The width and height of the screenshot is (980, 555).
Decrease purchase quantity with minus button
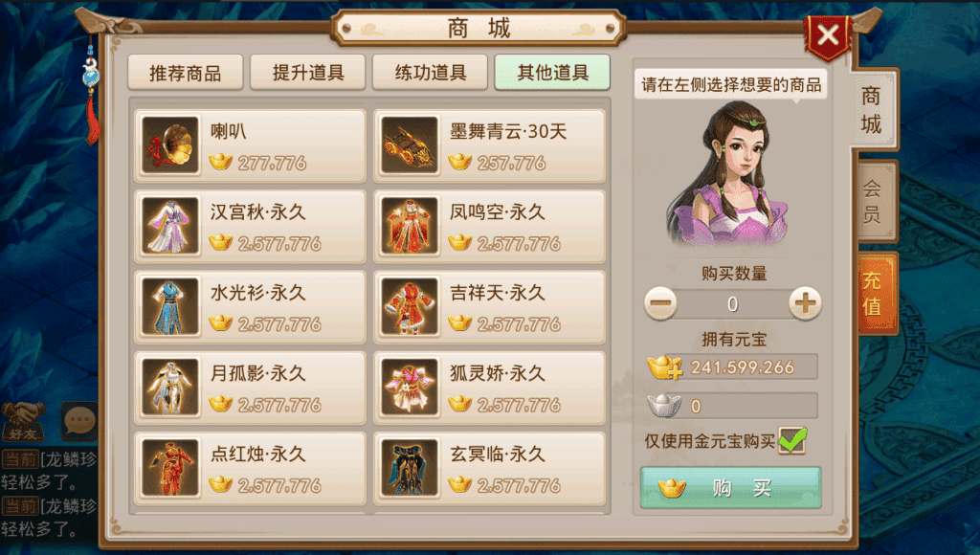660,303
